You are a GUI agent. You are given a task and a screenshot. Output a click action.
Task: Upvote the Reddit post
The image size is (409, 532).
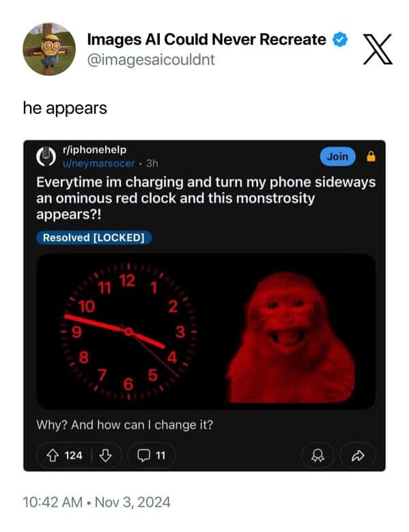[x=52, y=456]
